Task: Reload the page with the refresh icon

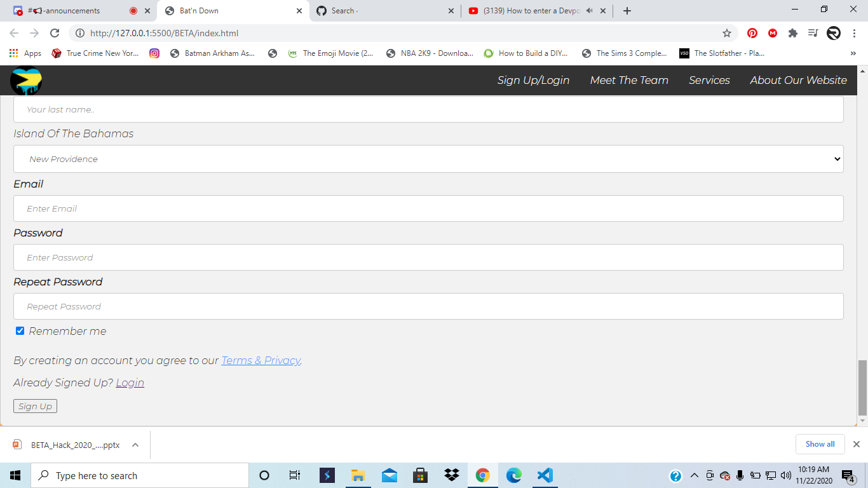Action: pos(55,33)
